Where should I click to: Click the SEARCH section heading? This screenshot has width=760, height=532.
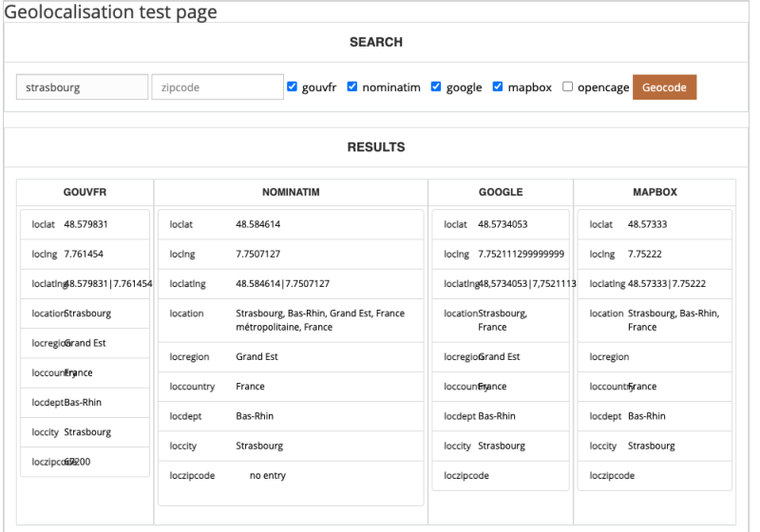point(376,42)
